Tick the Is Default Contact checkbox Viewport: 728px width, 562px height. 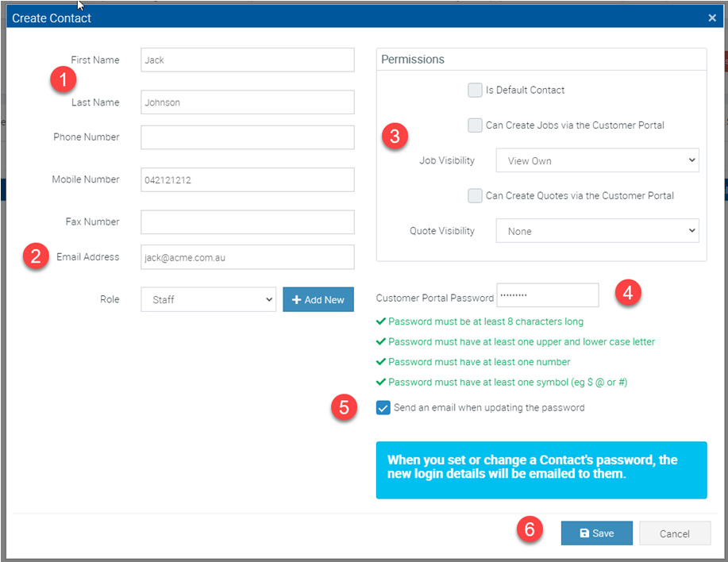(475, 90)
